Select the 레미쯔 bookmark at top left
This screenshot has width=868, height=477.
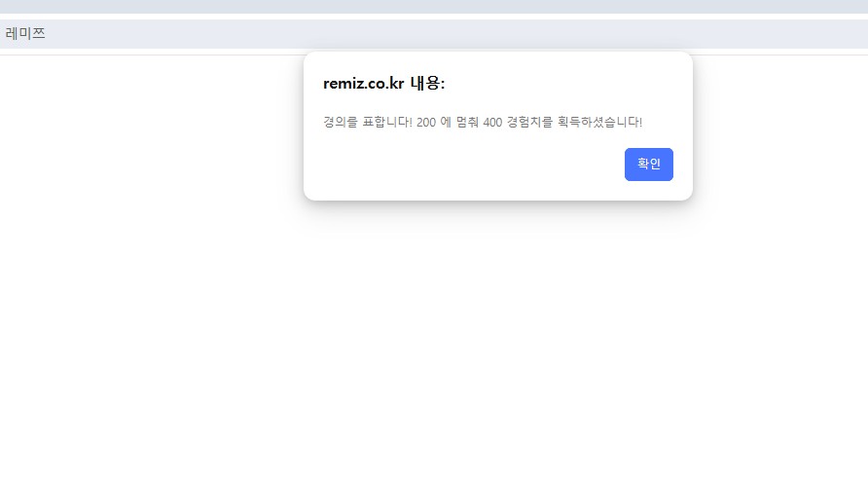(x=25, y=33)
